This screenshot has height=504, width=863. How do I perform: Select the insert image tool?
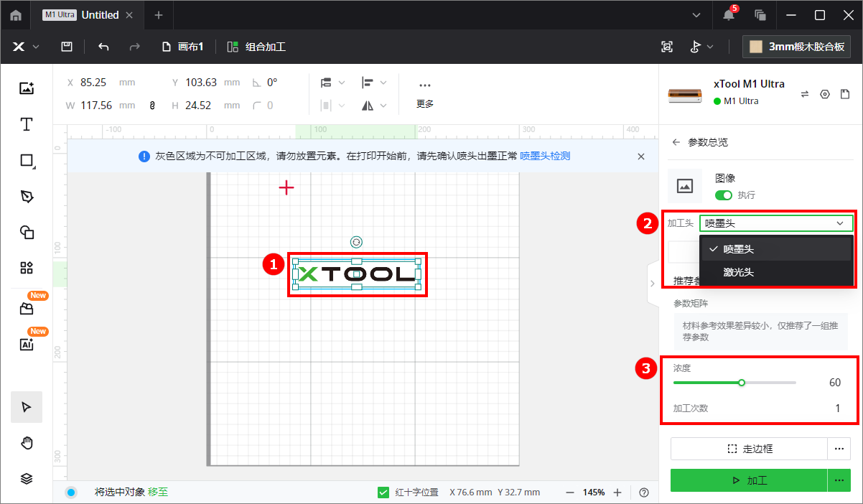27,88
